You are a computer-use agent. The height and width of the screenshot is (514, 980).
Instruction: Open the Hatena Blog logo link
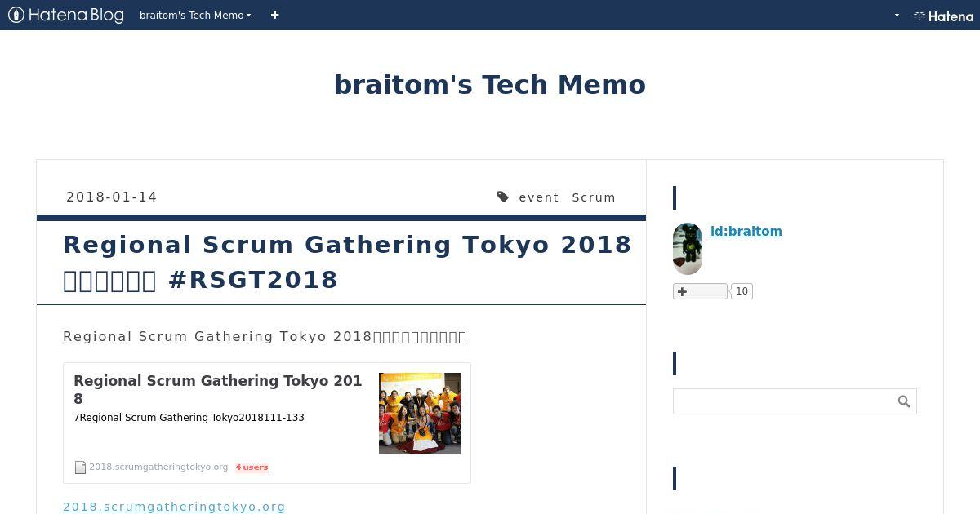66,15
